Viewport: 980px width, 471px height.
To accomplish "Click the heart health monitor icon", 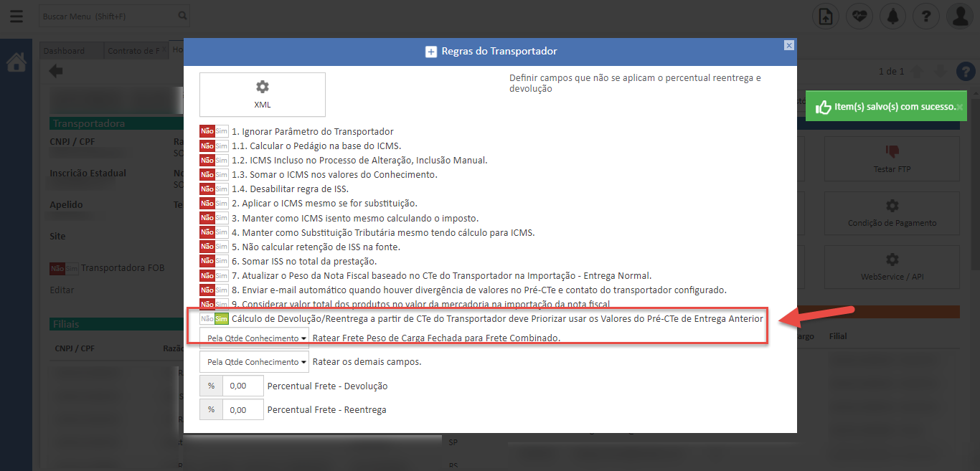I will (859, 16).
